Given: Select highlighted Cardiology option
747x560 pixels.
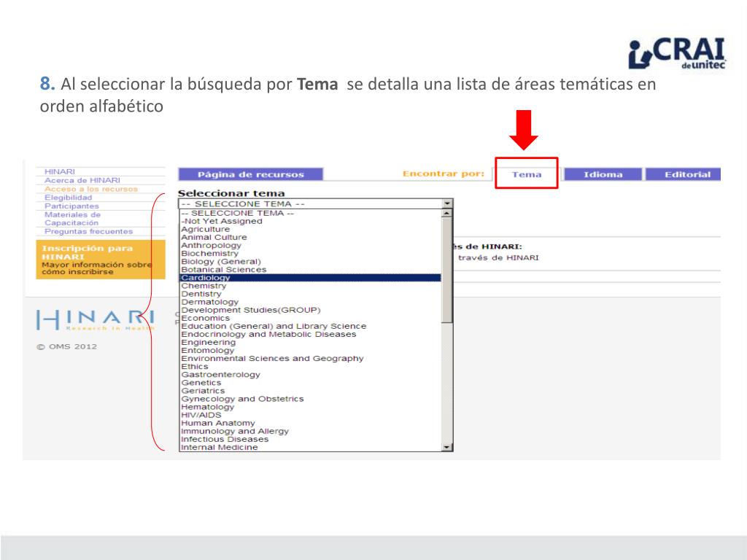Looking at the screenshot, I should (x=311, y=278).
